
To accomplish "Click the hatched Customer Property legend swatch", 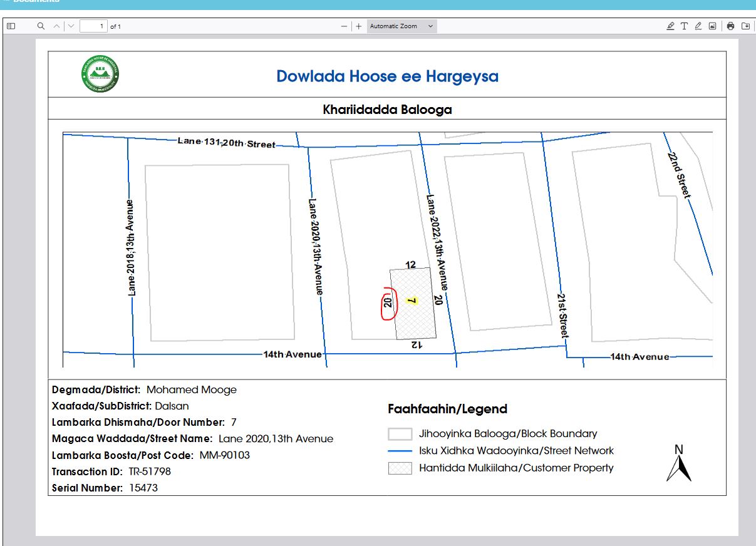I will pos(400,468).
